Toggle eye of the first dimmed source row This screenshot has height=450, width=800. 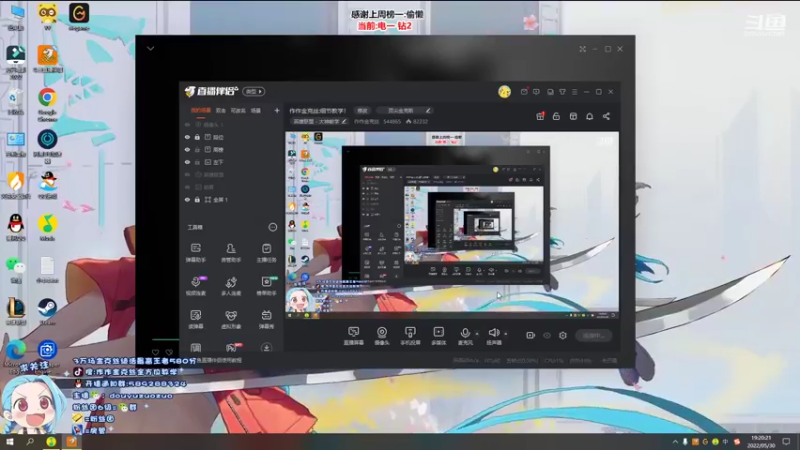(187, 124)
